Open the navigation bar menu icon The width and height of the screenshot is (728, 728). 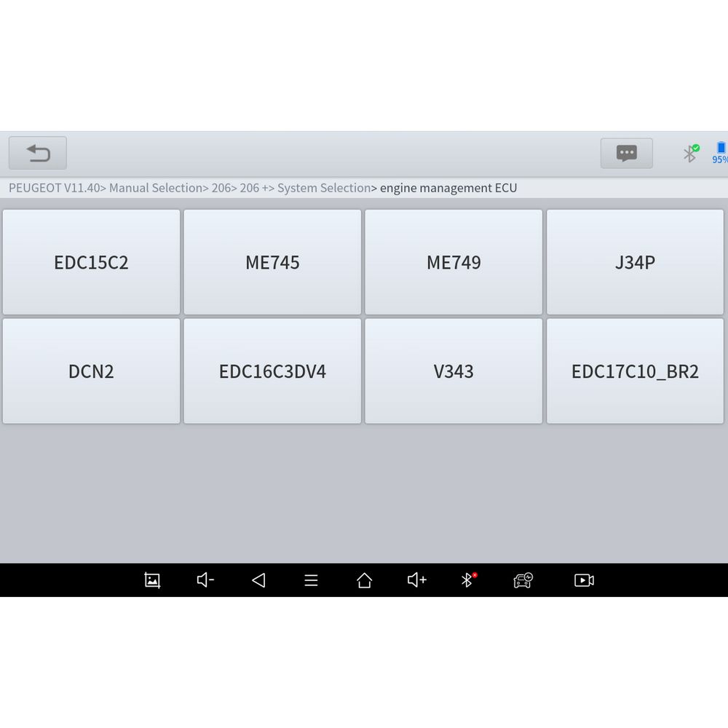[311, 580]
